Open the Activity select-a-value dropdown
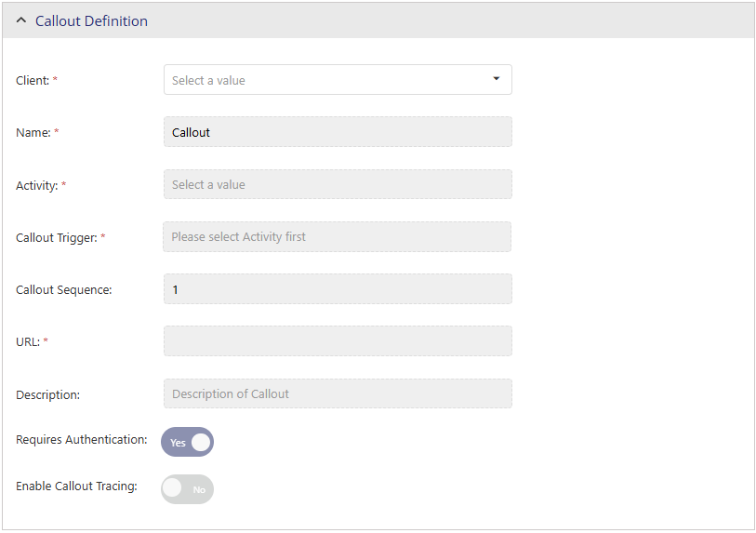This screenshot has height=533, width=756. (x=338, y=184)
